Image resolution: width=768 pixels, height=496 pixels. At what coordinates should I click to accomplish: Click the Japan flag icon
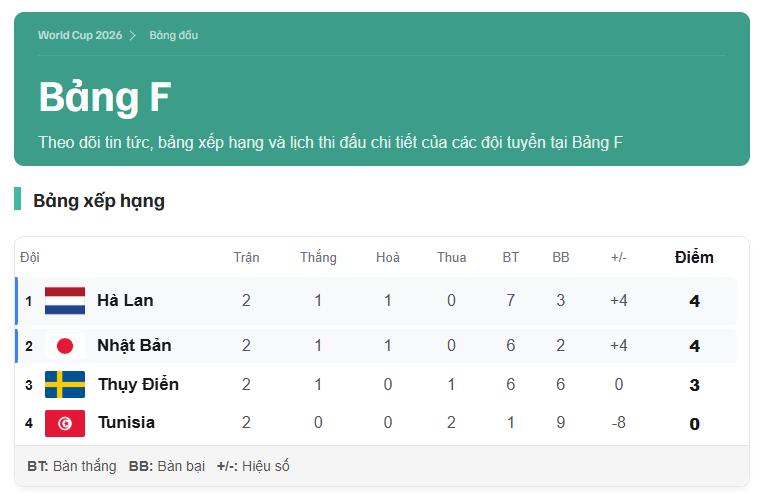(x=65, y=346)
